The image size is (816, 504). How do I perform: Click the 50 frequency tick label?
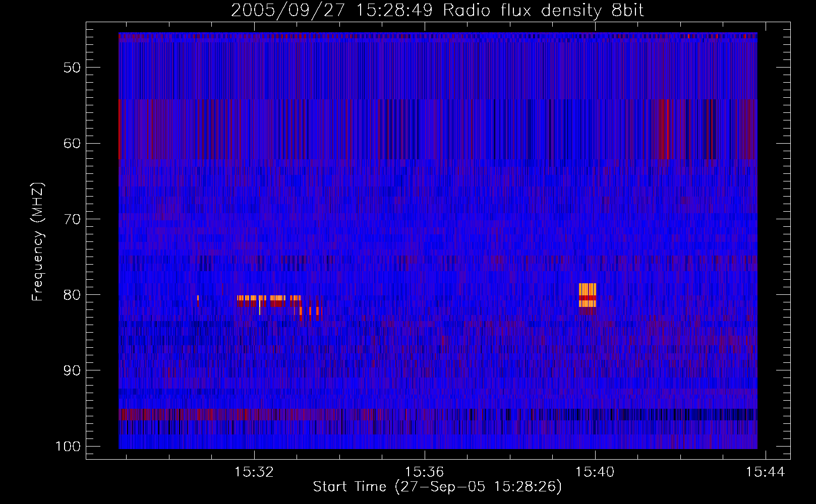click(72, 68)
